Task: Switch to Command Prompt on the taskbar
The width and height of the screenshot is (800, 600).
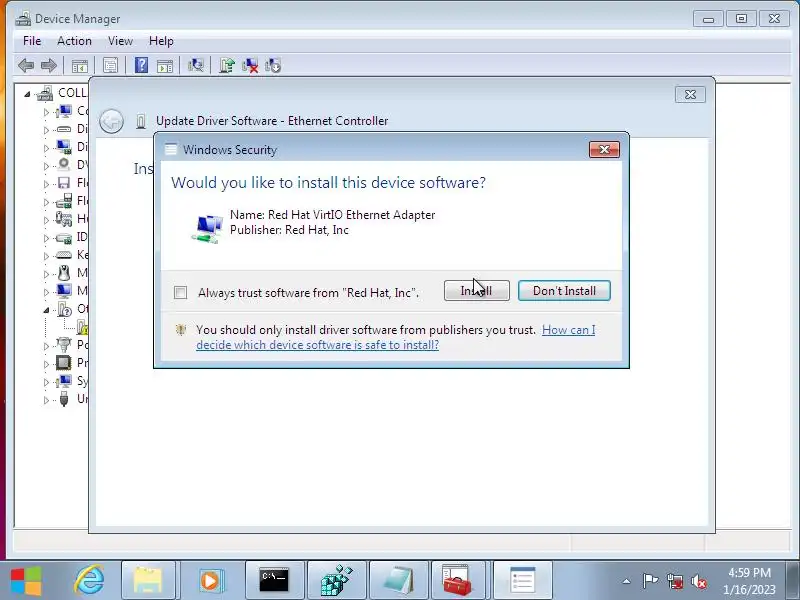Action: [x=274, y=581]
